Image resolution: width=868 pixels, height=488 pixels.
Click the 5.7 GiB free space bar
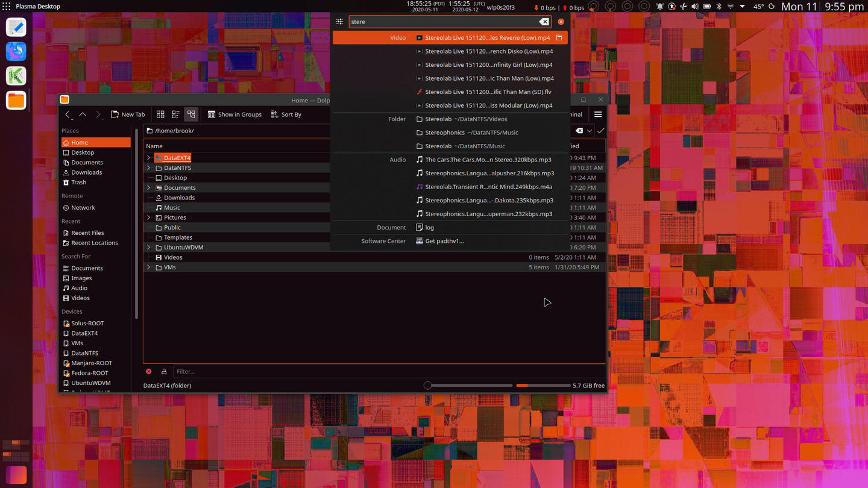pos(543,385)
